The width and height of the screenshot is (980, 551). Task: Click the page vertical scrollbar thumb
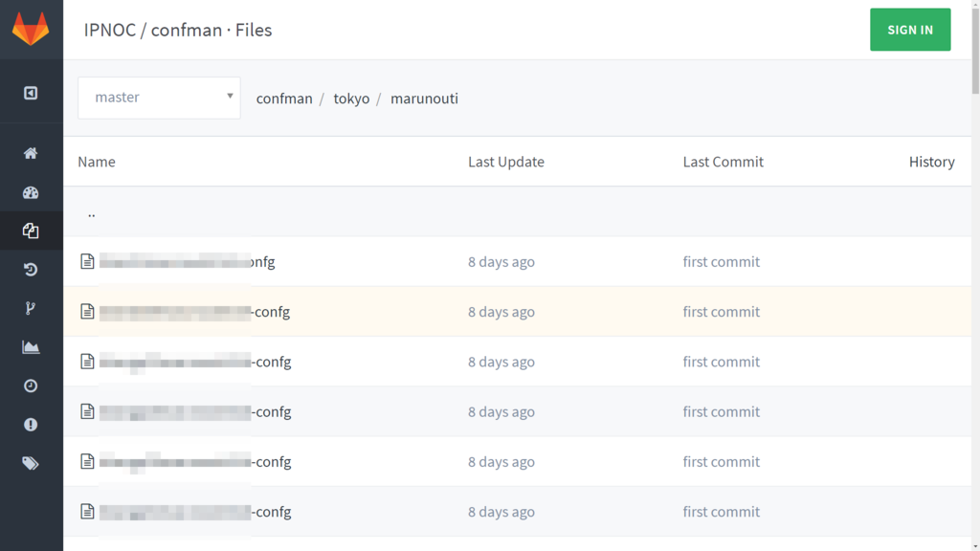975,52
